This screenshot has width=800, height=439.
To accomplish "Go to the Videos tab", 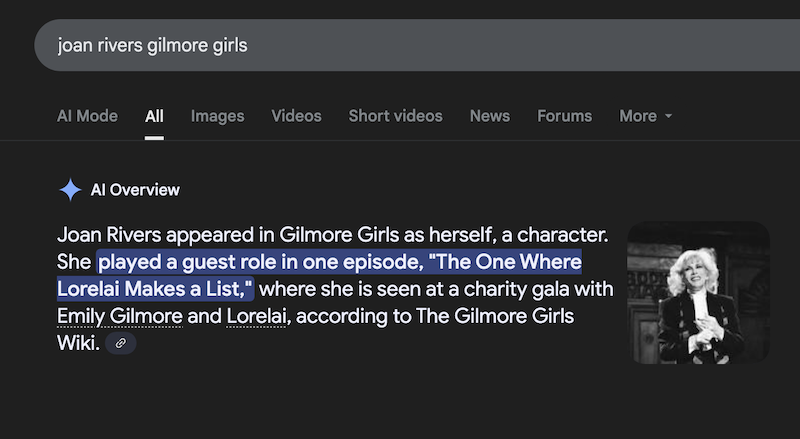I will 296,116.
